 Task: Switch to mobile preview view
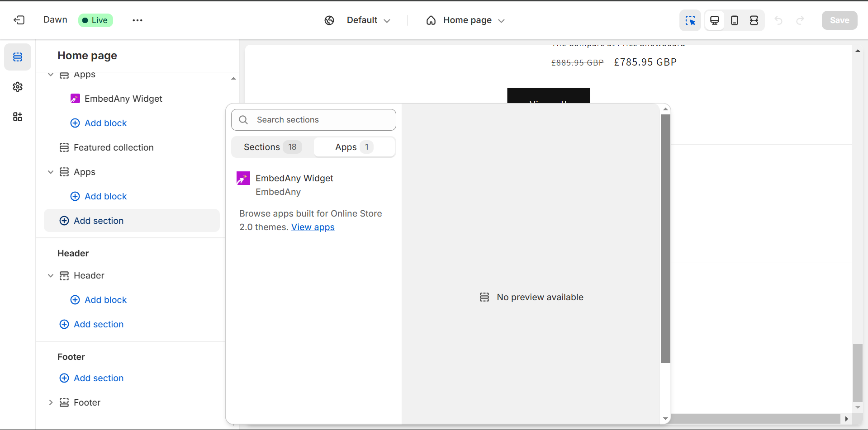735,20
